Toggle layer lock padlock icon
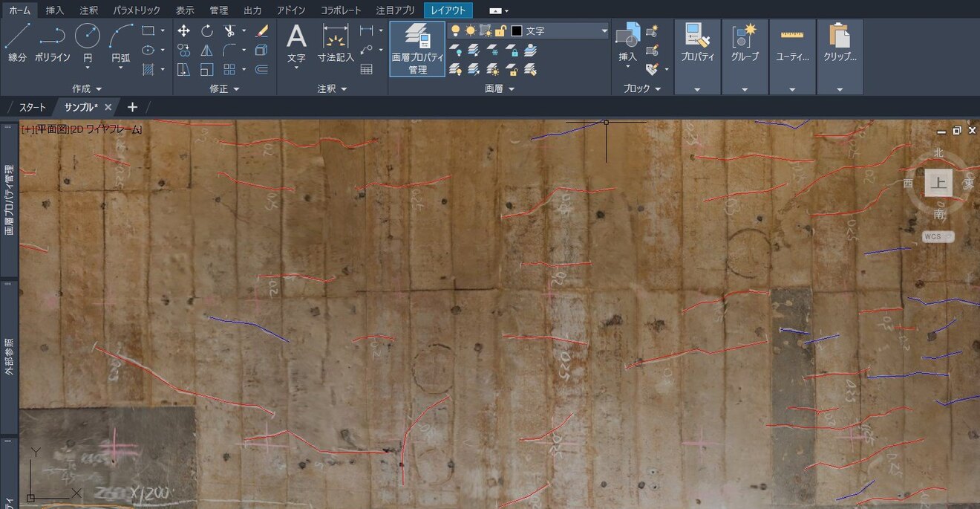 tap(501, 31)
